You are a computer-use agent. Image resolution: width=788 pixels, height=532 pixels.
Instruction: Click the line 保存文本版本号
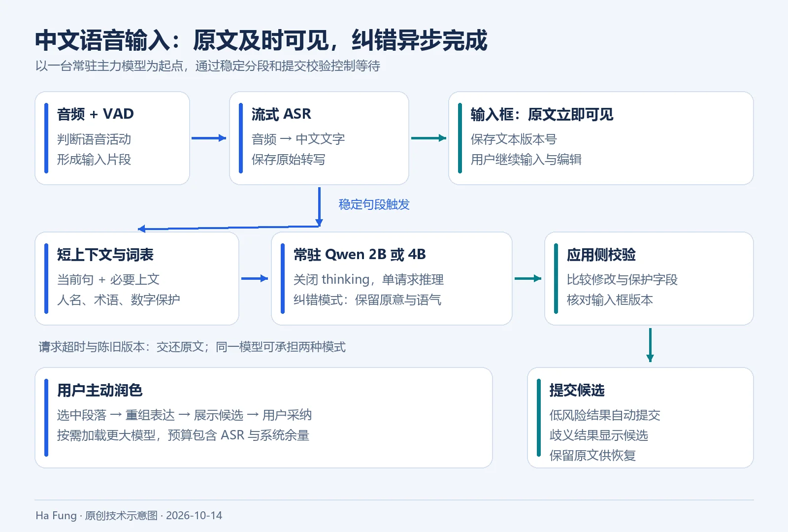pos(514,139)
